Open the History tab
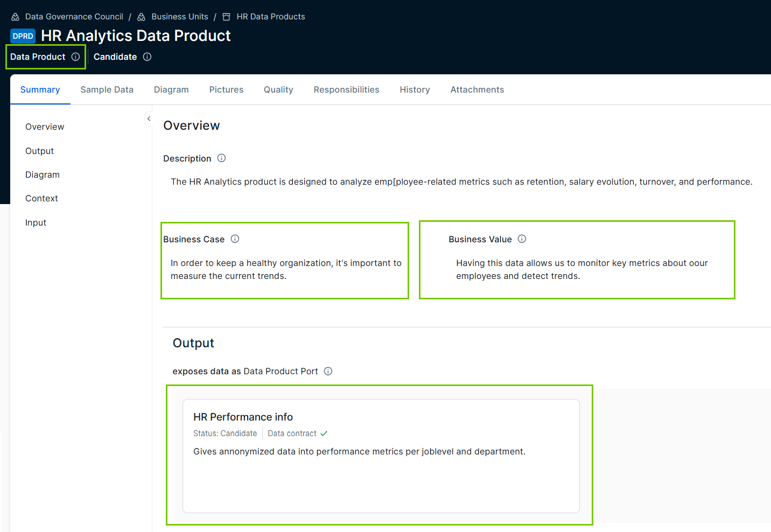The height and width of the screenshot is (532, 771). [x=415, y=89]
